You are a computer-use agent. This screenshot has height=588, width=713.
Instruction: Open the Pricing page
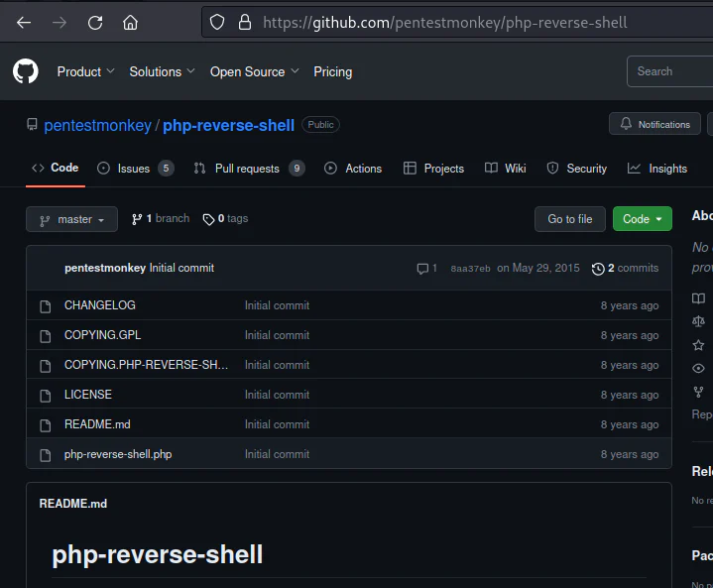(x=332, y=71)
